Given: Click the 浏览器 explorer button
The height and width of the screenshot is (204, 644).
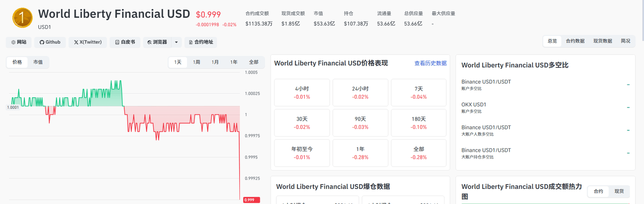Looking at the screenshot, I should pyautogui.click(x=157, y=42).
